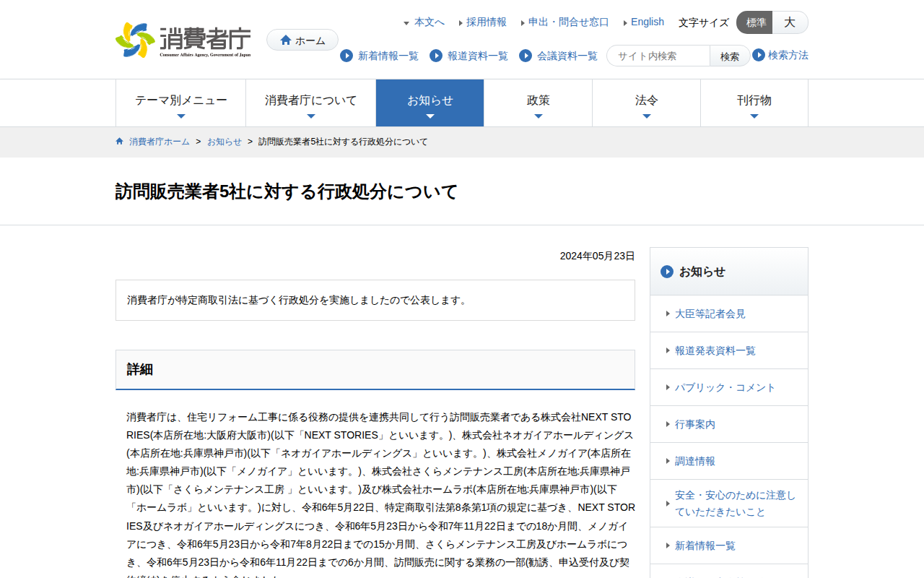The image size is (924, 578).
Task: Open the 政策 dropdown menu
Action: point(538,103)
